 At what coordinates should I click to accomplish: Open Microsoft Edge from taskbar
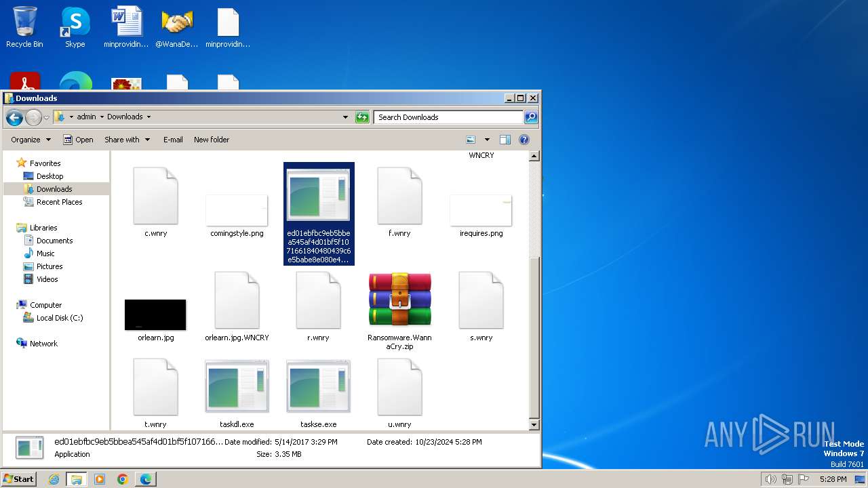pyautogui.click(x=146, y=479)
